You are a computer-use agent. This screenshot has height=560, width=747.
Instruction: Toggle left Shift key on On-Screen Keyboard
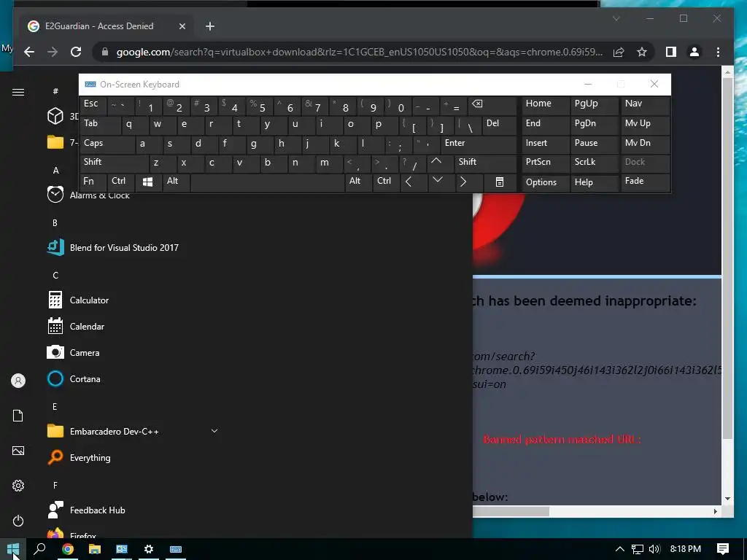point(113,163)
